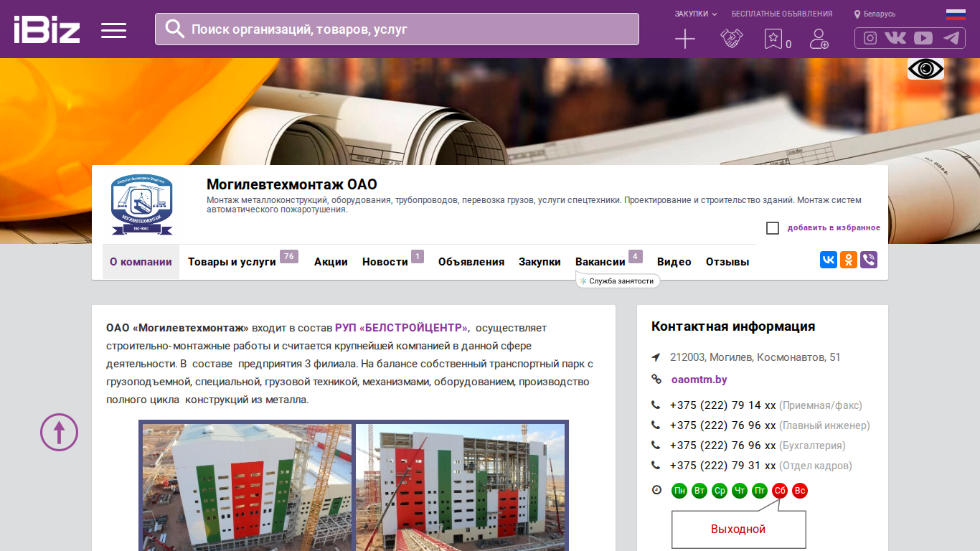Select the Пн weekday circle
The width and height of the screenshot is (980, 551).
(x=679, y=491)
